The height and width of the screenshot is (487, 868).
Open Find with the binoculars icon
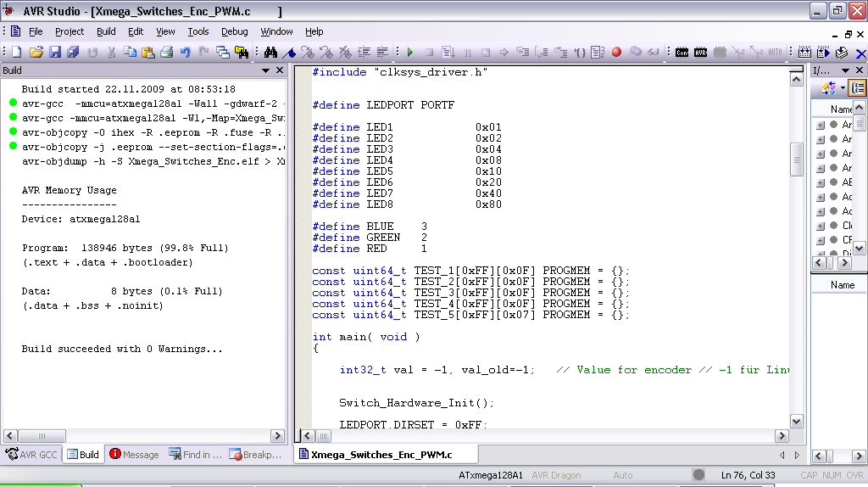tap(270, 52)
